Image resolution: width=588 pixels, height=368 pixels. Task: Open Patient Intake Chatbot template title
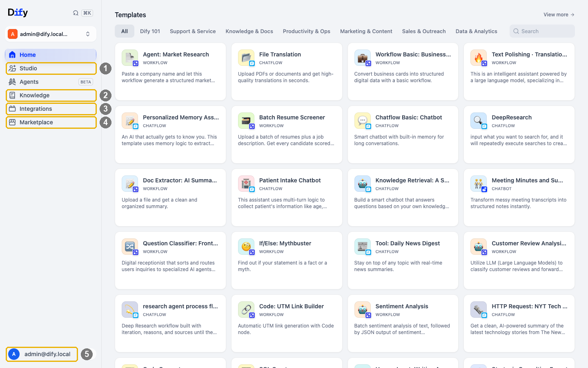290,180
